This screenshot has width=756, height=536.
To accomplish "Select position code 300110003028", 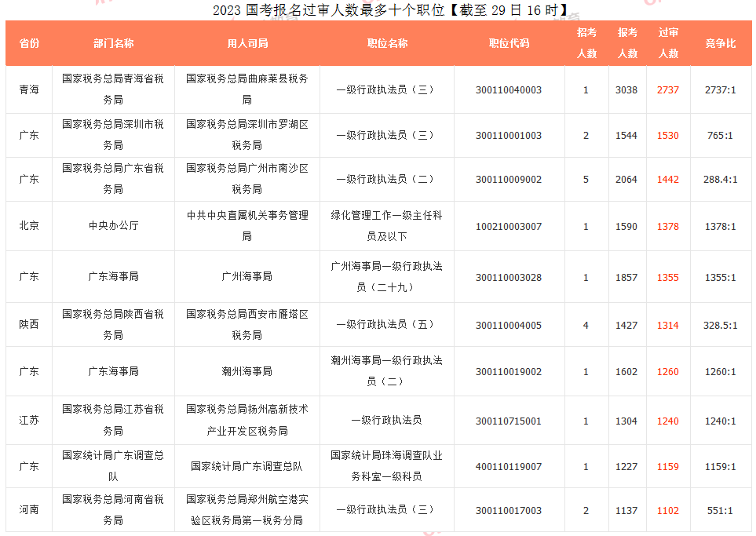I will click(x=509, y=278).
